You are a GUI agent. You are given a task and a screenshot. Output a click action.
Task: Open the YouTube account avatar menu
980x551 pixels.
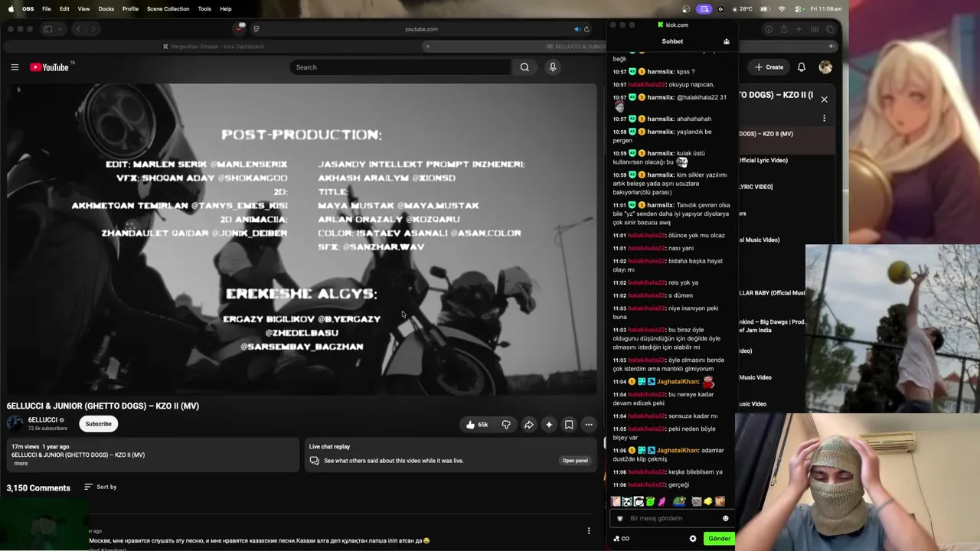coord(825,67)
